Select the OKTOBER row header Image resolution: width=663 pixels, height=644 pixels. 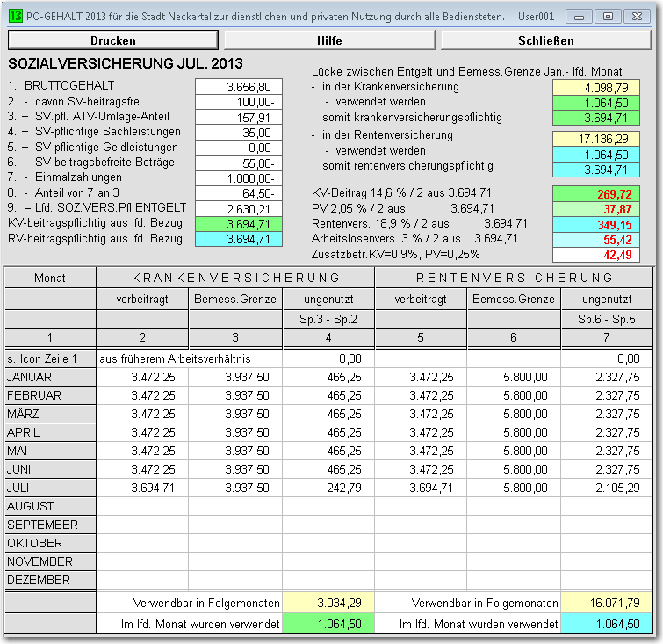tap(50, 543)
